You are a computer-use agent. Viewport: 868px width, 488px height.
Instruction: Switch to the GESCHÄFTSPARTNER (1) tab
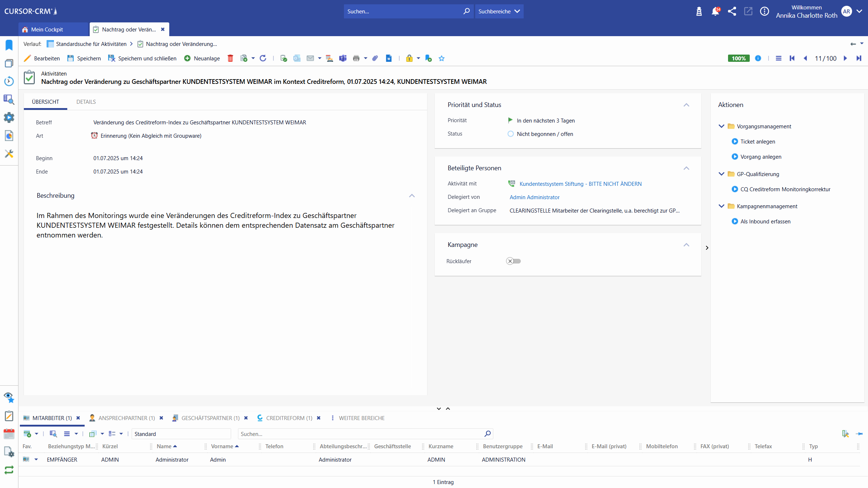tap(210, 418)
